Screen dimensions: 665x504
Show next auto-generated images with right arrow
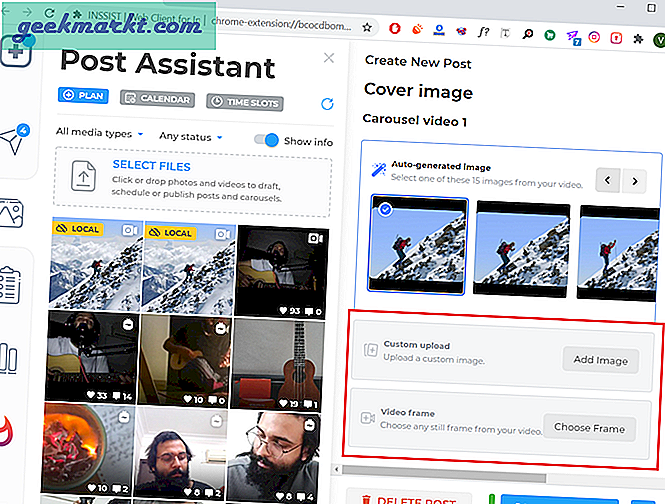[x=634, y=181]
